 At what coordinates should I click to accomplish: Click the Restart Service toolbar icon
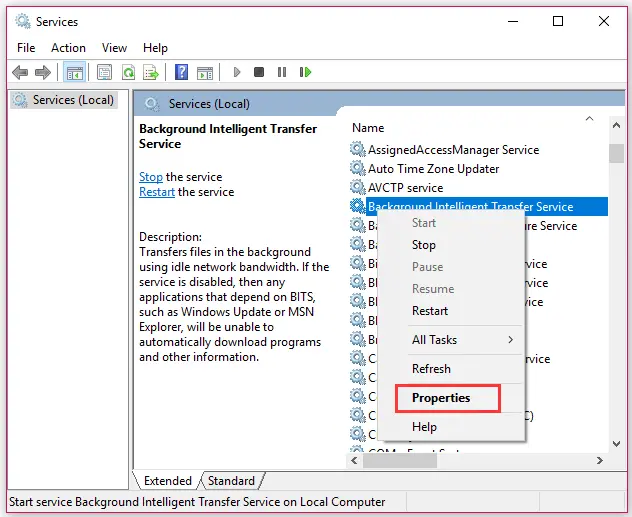click(306, 72)
